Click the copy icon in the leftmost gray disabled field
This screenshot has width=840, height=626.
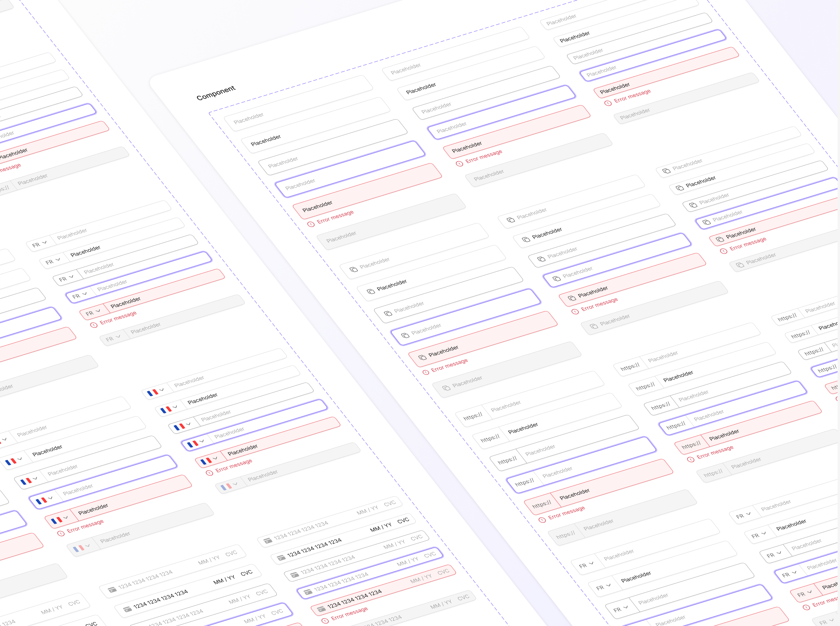pos(446,387)
